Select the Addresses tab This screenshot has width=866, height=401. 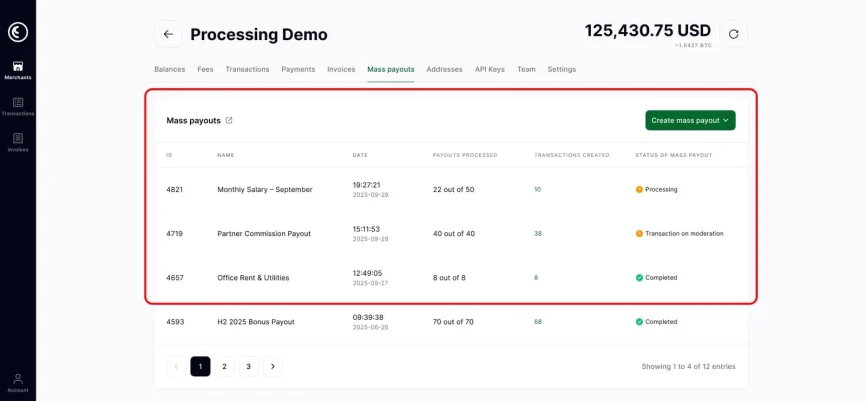[x=444, y=69]
